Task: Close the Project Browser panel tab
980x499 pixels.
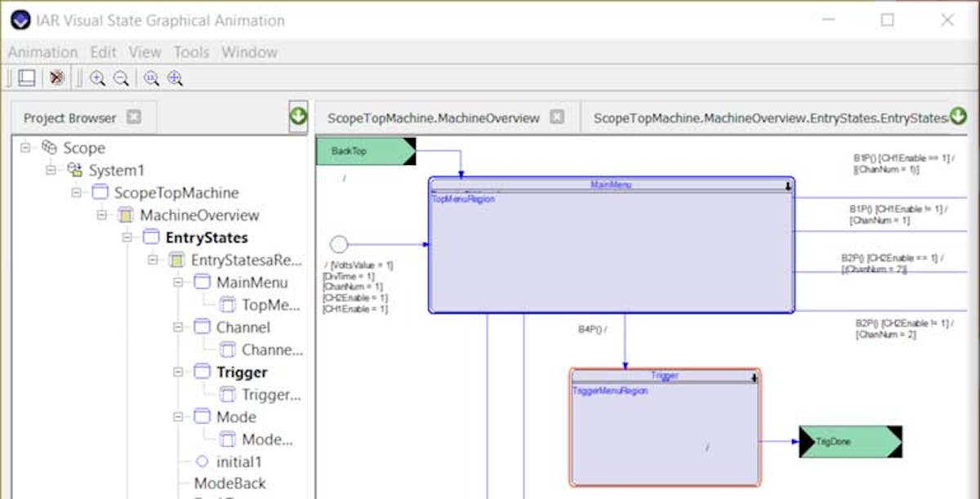Action: 134,118
